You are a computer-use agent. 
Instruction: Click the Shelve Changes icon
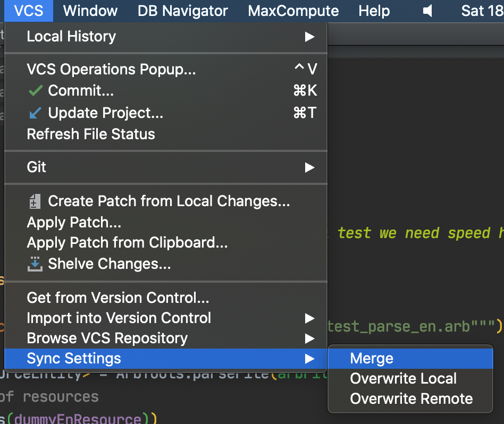pos(35,264)
